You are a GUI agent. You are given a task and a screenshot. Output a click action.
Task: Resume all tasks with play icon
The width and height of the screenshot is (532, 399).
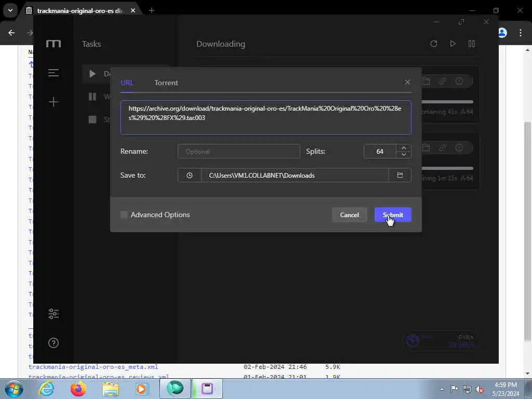(453, 44)
